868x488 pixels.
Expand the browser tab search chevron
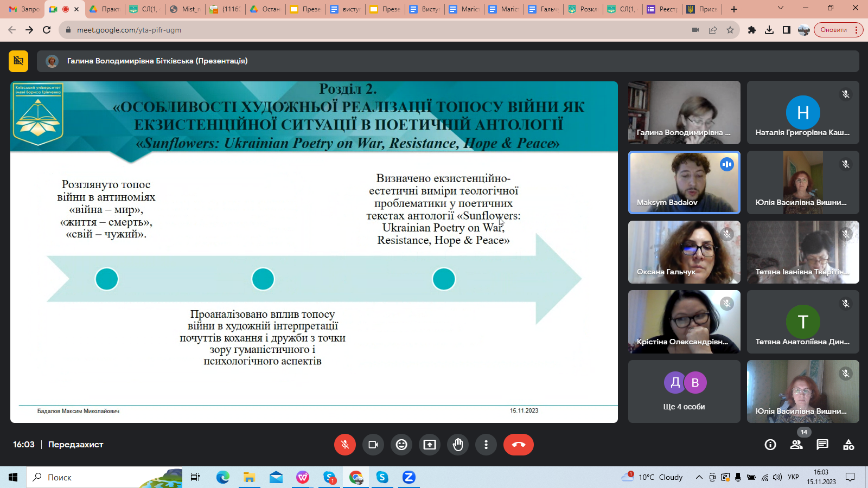point(781,9)
